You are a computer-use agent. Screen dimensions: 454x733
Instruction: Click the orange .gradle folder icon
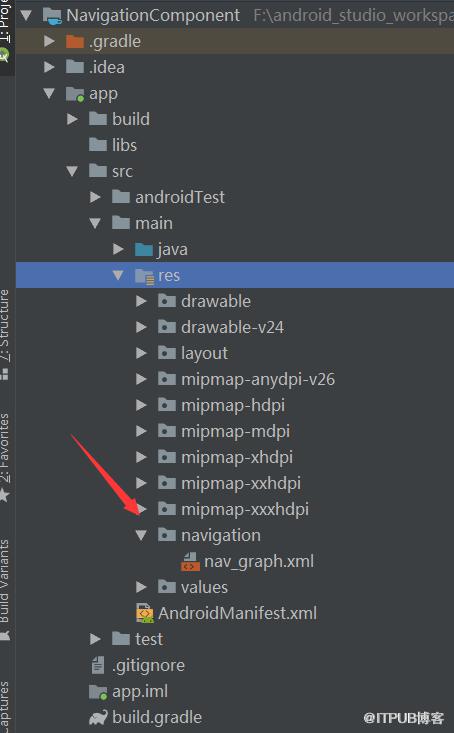pos(75,42)
